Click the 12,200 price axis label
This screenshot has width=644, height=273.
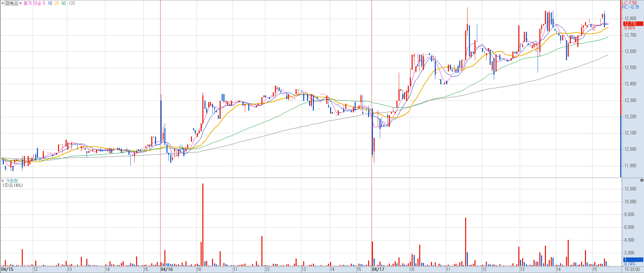[x=630, y=117]
